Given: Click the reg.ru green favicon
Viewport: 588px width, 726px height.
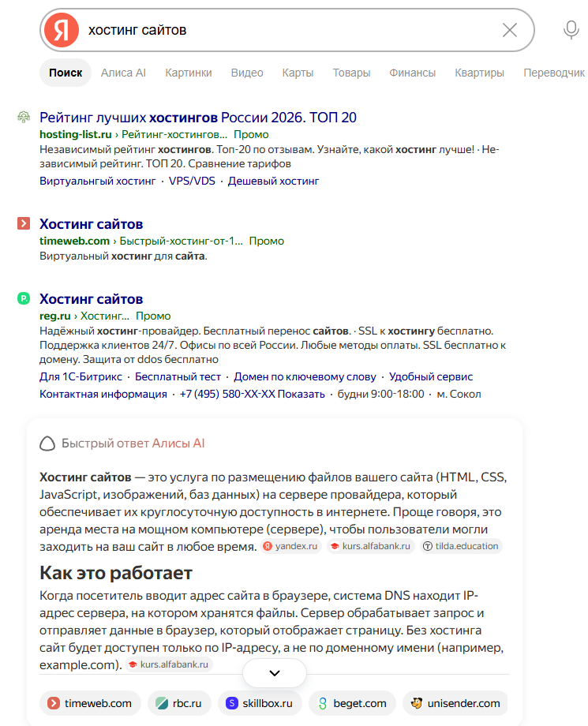Looking at the screenshot, I should 24,298.
